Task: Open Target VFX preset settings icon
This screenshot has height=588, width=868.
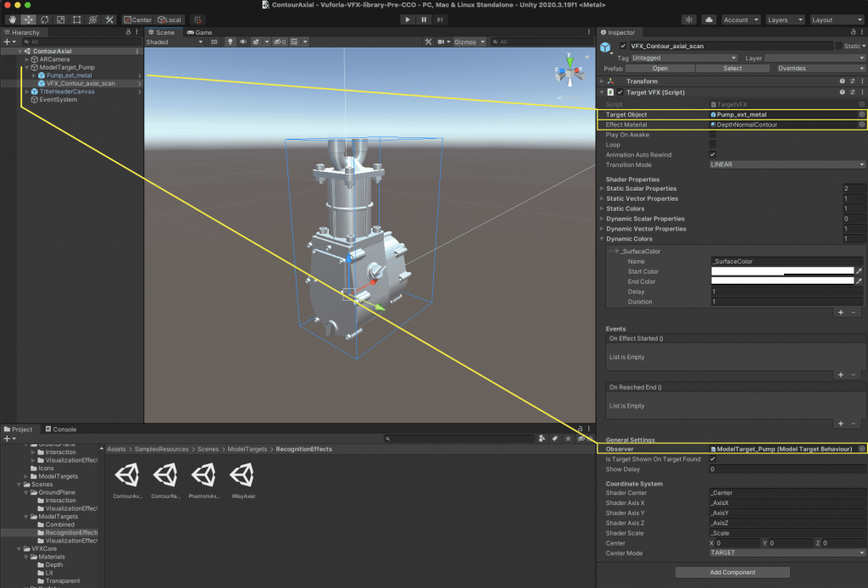Action: pyautogui.click(x=853, y=92)
